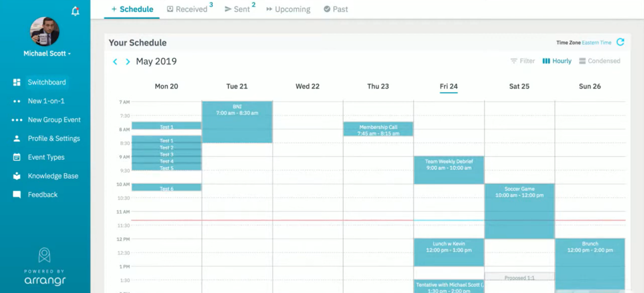Refresh the schedule with the reload icon
Screen dimensions: 644x293
tap(620, 42)
